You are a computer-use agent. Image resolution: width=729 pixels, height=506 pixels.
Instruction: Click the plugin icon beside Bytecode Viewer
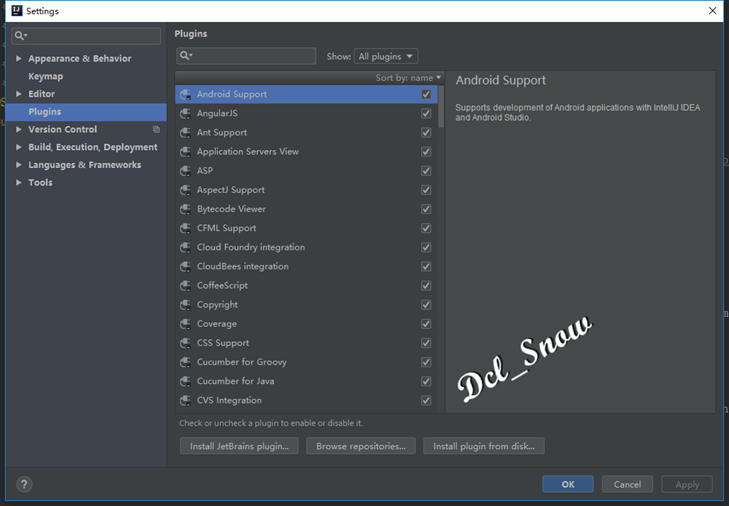185,209
